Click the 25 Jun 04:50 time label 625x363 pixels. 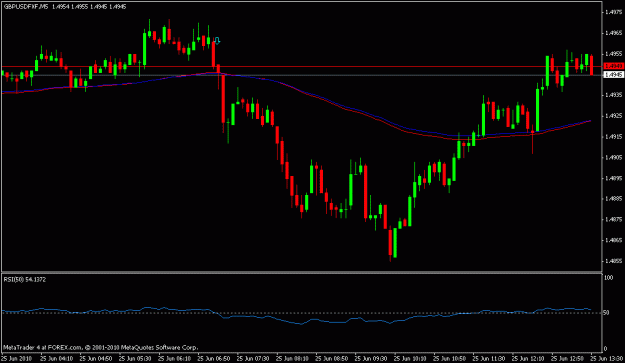point(96,358)
